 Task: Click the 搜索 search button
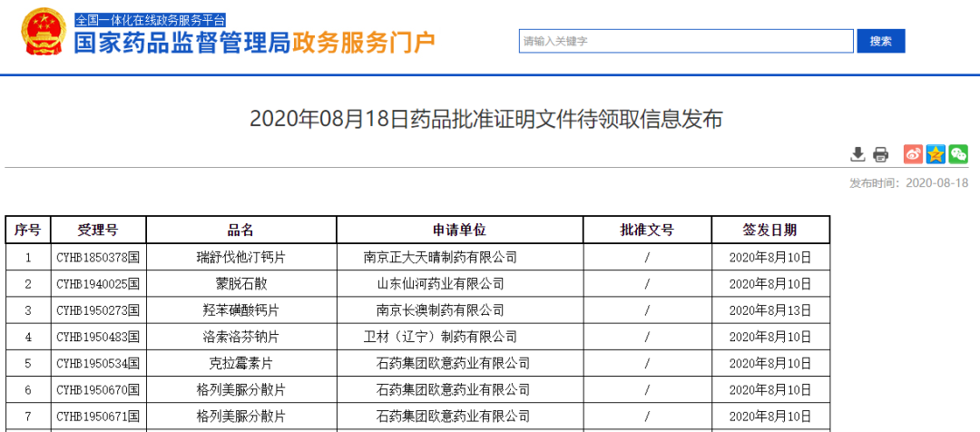[880, 41]
